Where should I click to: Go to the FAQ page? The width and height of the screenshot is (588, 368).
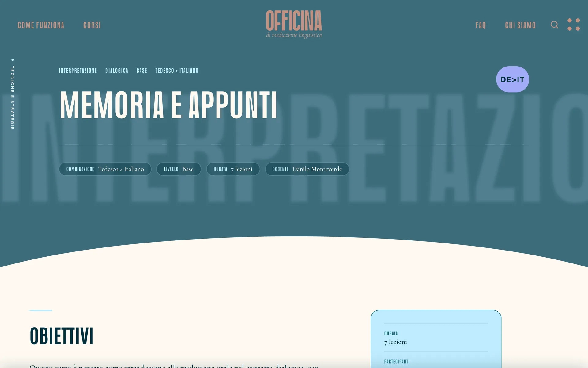point(481,25)
